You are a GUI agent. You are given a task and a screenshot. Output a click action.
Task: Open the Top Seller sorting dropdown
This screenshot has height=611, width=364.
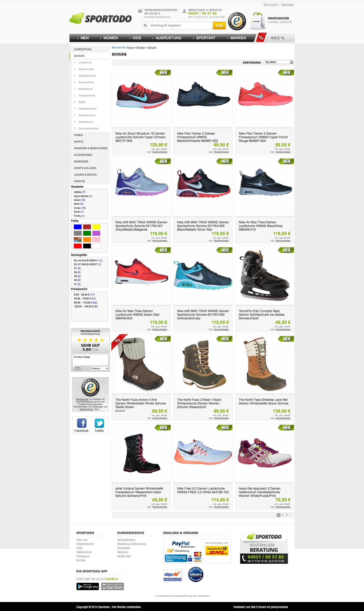click(278, 62)
